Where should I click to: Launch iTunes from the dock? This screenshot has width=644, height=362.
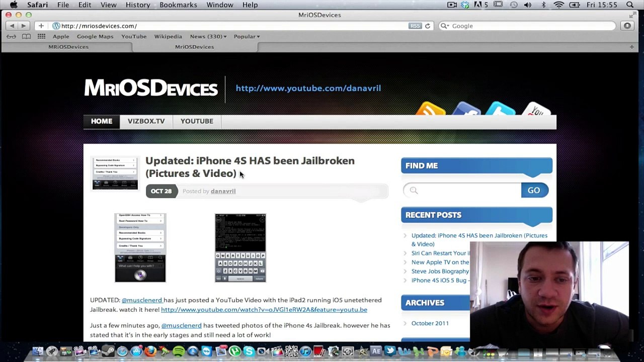[305, 351]
